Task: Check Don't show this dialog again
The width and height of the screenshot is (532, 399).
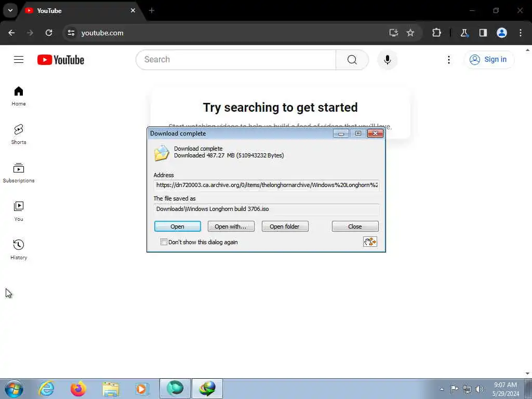Action: 164,242
